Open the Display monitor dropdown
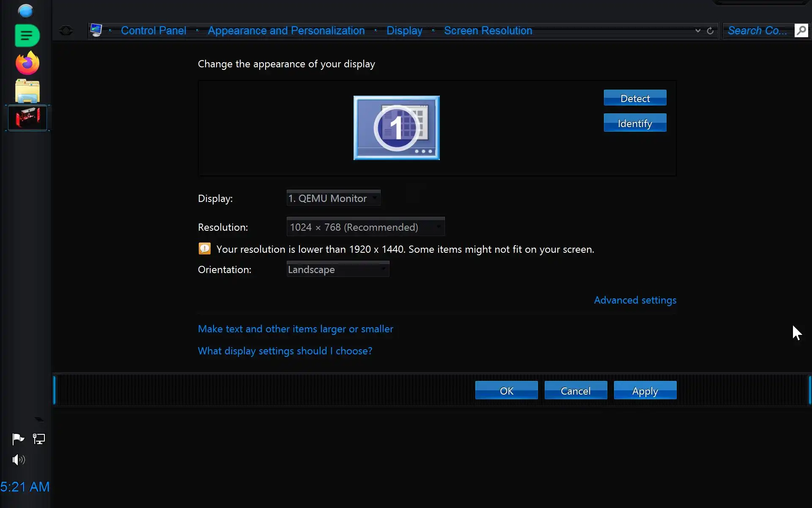812x508 pixels. [x=333, y=198]
